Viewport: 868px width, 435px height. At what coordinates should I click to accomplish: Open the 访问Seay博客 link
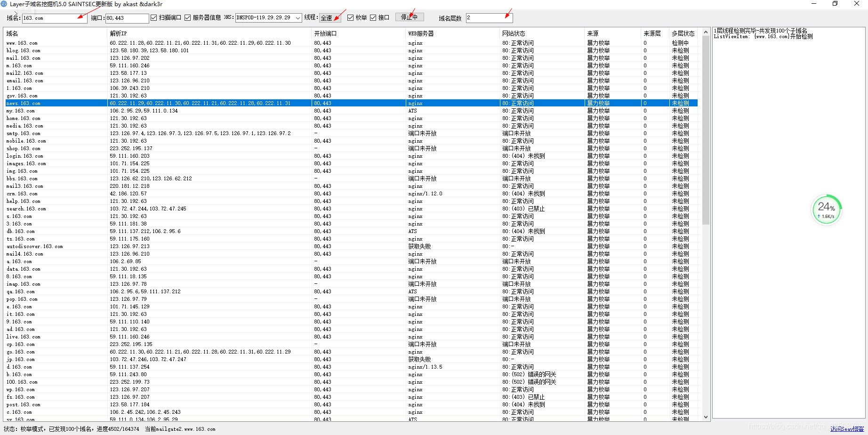pos(847,429)
